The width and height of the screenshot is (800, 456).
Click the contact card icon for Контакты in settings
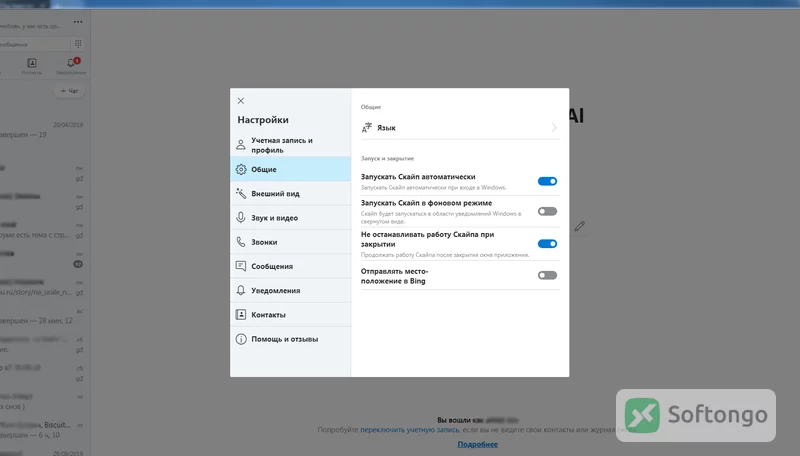[x=241, y=315]
